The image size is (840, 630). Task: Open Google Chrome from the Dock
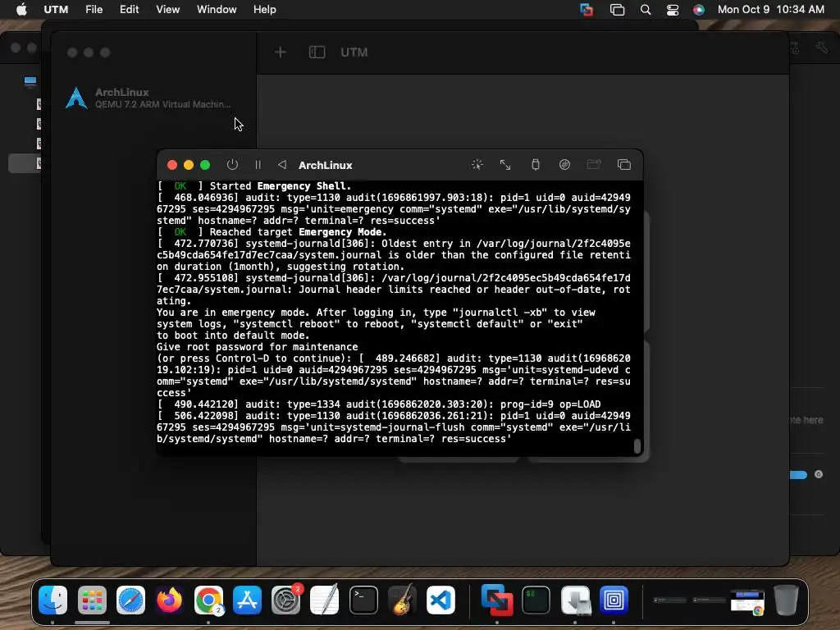pos(208,600)
